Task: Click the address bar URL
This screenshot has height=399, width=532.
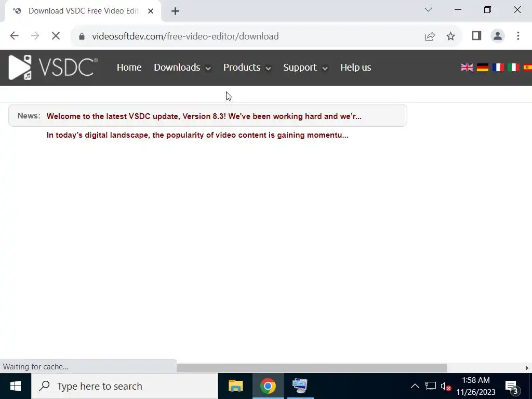Action: [185, 36]
